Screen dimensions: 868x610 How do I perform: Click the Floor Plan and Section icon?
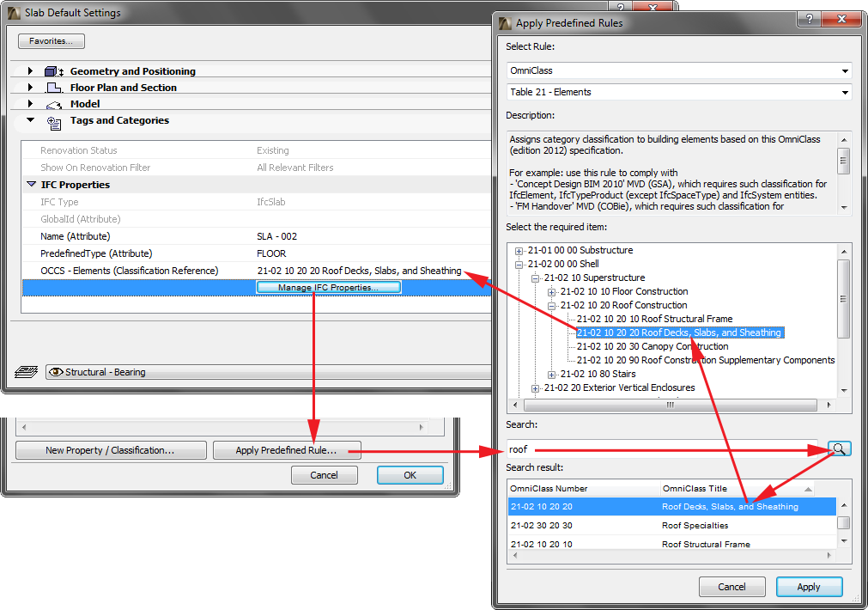pos(54,88)
